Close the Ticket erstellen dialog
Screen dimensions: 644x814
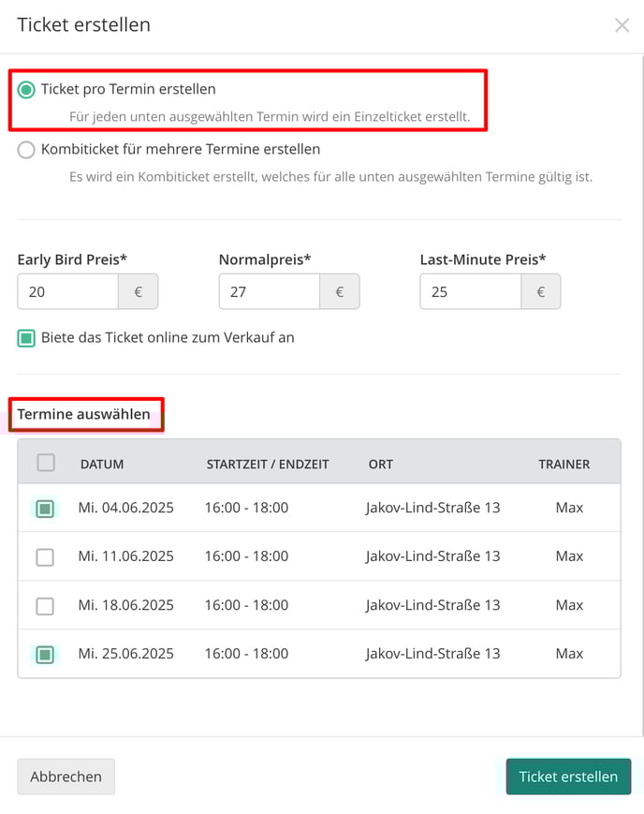(x=622, y=25)
